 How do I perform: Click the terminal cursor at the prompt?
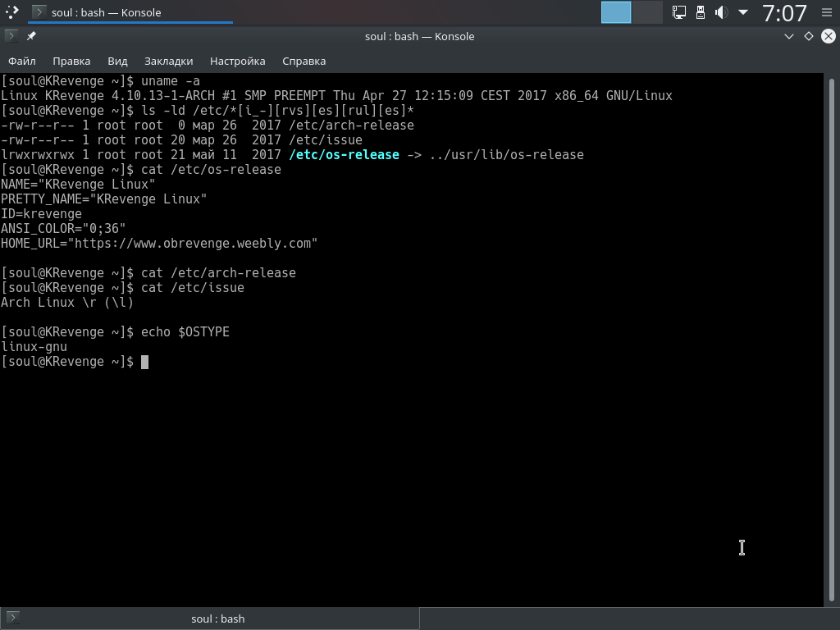tap(144, 362)
